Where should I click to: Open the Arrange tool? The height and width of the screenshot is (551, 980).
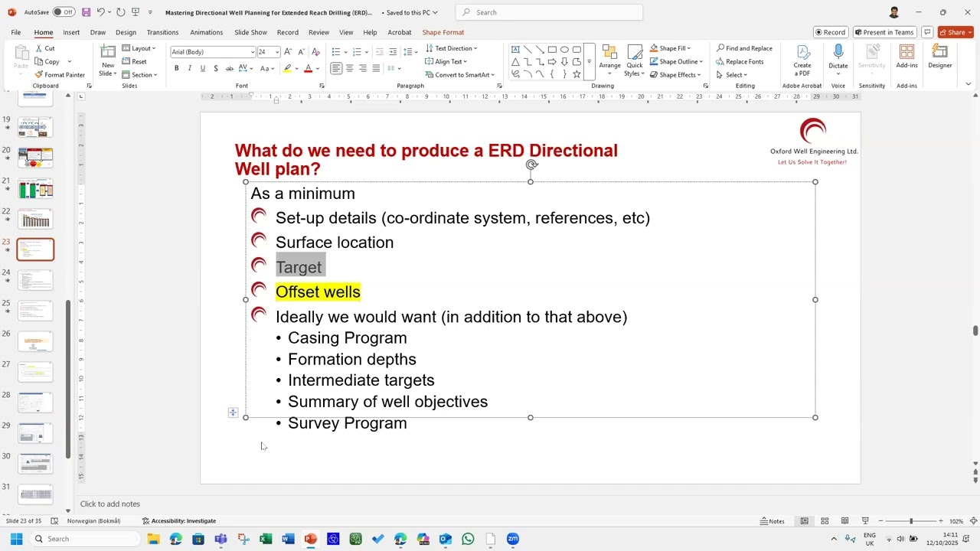[x=609, y=57]
